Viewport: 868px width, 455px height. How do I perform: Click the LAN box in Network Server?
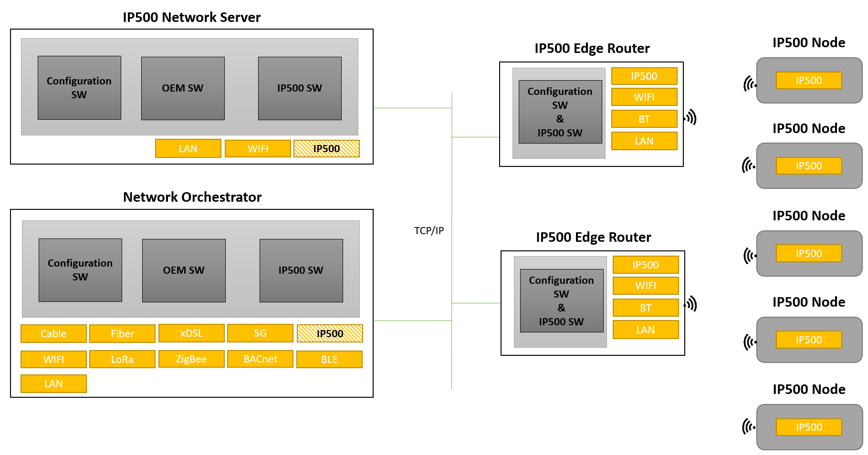click(188, 148)
